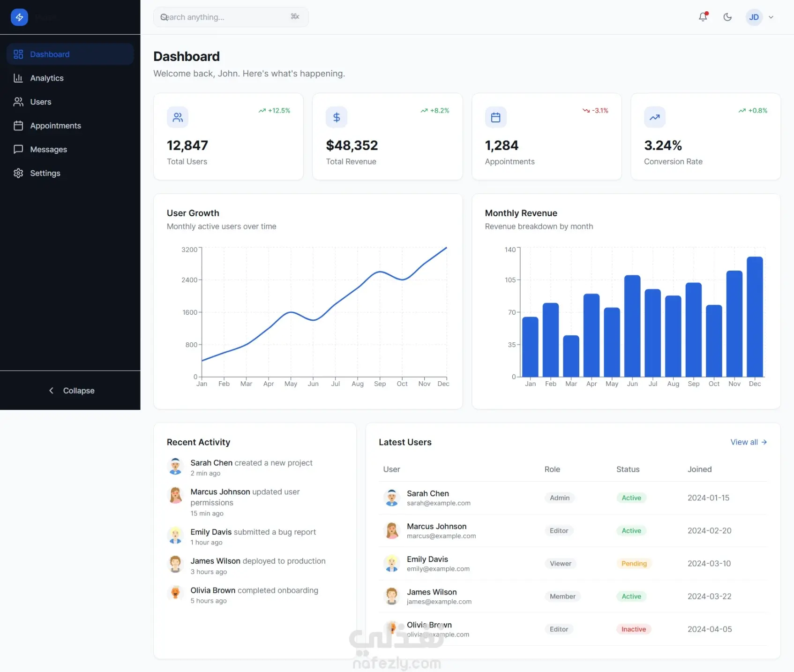This screenshot has height=672, width=794.
Task: Click the Admin role badge
Action: tap(560, 498)
